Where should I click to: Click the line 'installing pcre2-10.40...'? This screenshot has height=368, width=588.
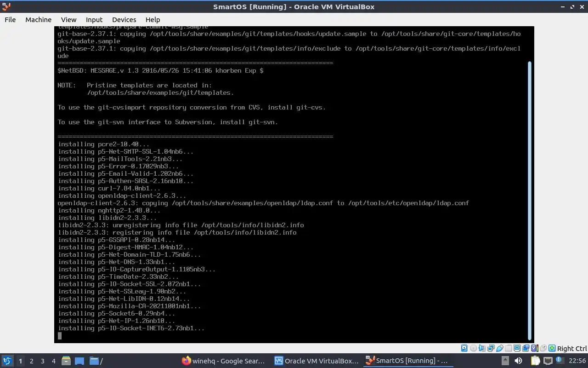point(103,144)
